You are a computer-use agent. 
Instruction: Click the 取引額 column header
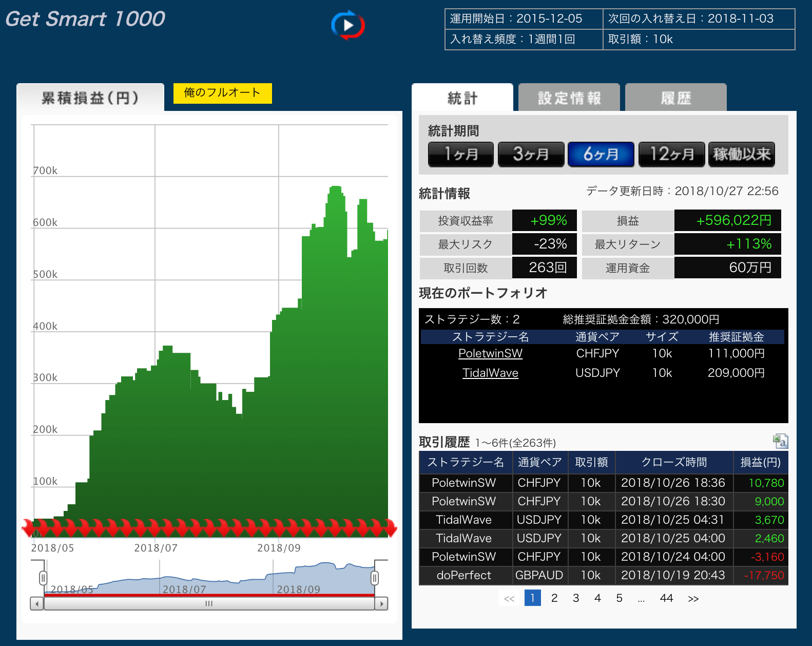point(591,462)
